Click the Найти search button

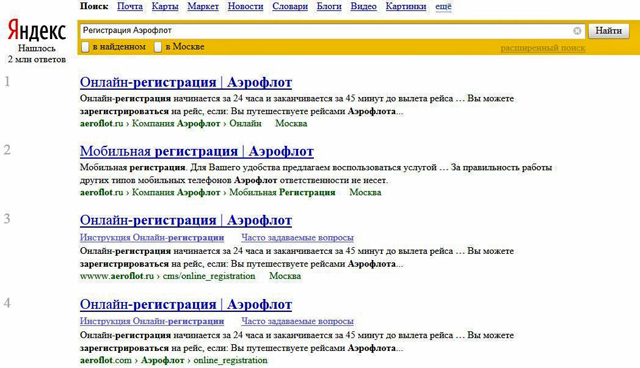(x=608, y=31)
